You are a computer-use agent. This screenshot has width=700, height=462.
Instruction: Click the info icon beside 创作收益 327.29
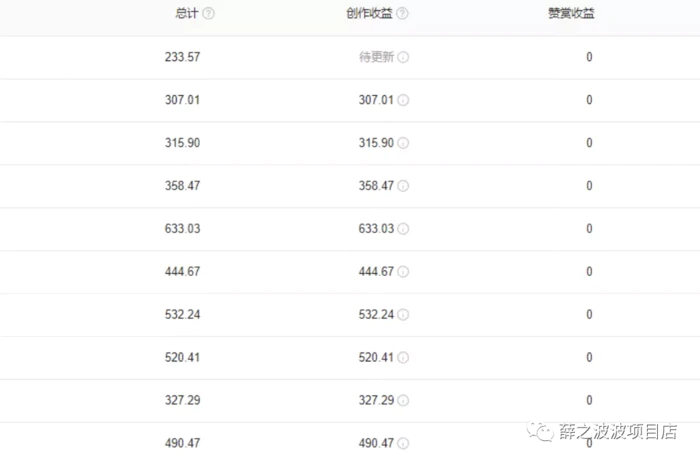pyautogui.click(x=403, y=401)
